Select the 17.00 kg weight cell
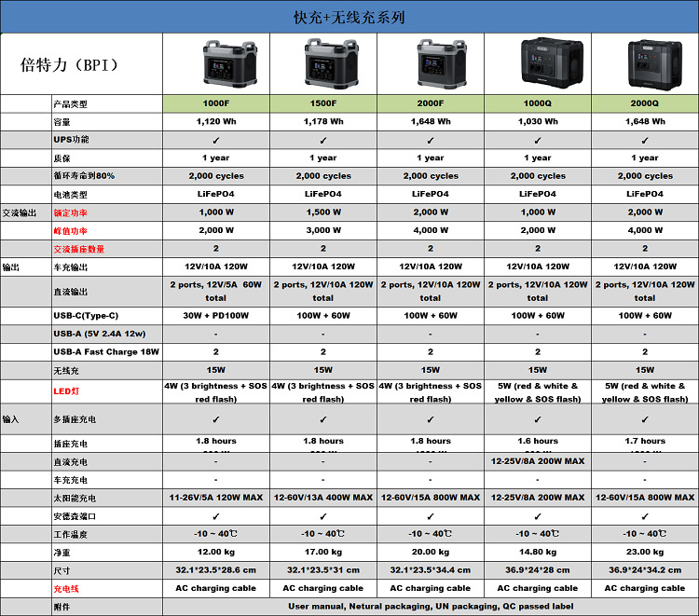The image size is (699, 616). click(x=323, y=552)
